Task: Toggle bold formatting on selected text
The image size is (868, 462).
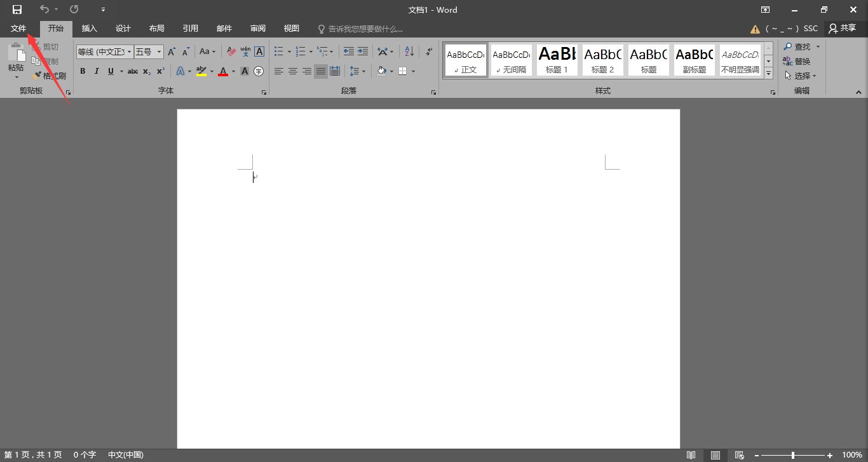Action: click(x=83, y=71)
